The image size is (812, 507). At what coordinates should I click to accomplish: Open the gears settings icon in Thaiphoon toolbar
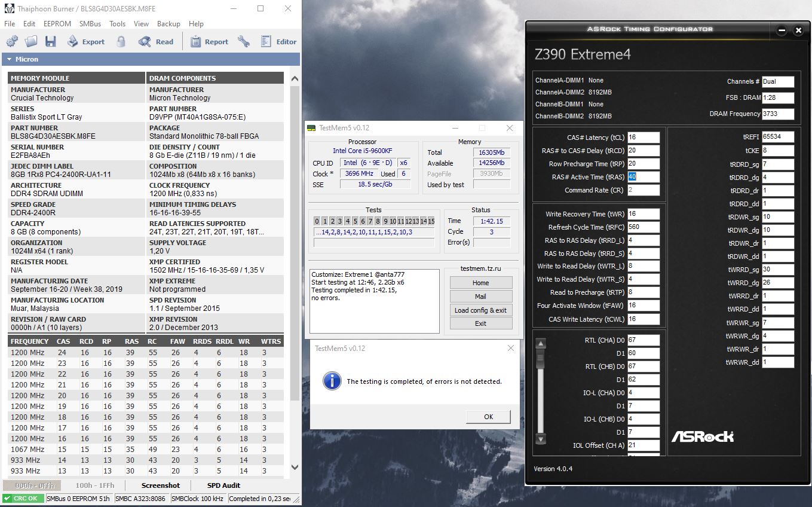tap(12, 41)
